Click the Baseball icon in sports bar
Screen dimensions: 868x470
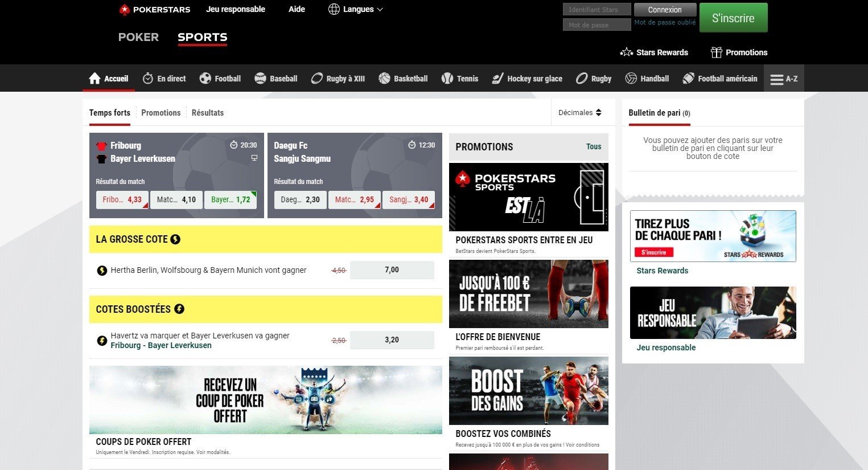260,79
